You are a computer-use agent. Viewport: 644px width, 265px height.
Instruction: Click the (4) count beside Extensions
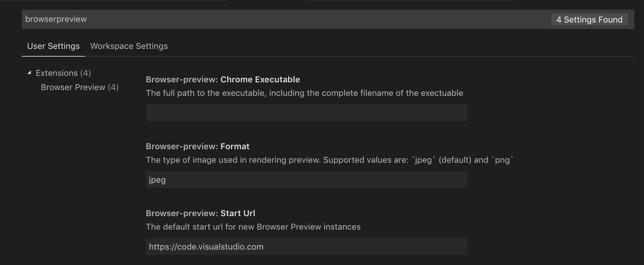(x=86, y=73)
